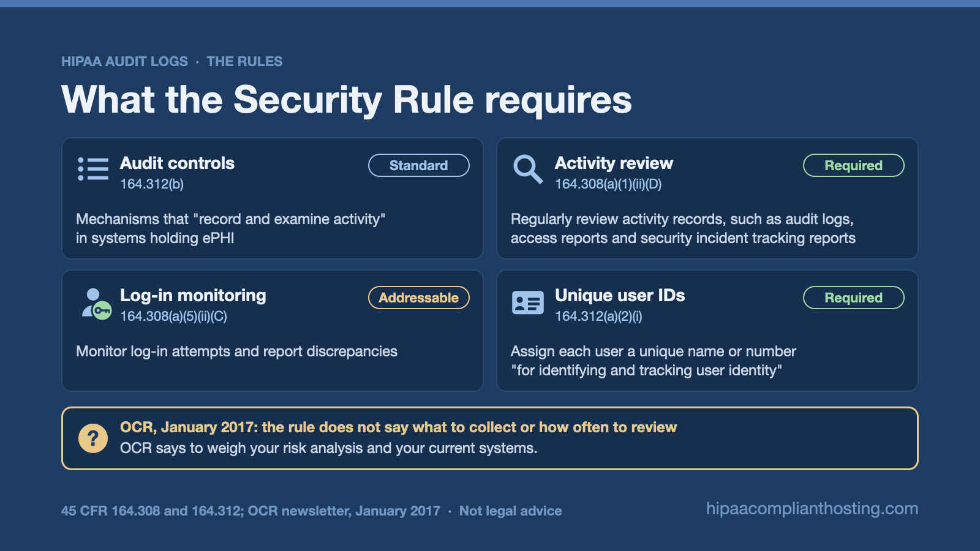Open the hipaacomplianthosting.com link
Screen dimensions: 980x551
(x=812, y=509)
